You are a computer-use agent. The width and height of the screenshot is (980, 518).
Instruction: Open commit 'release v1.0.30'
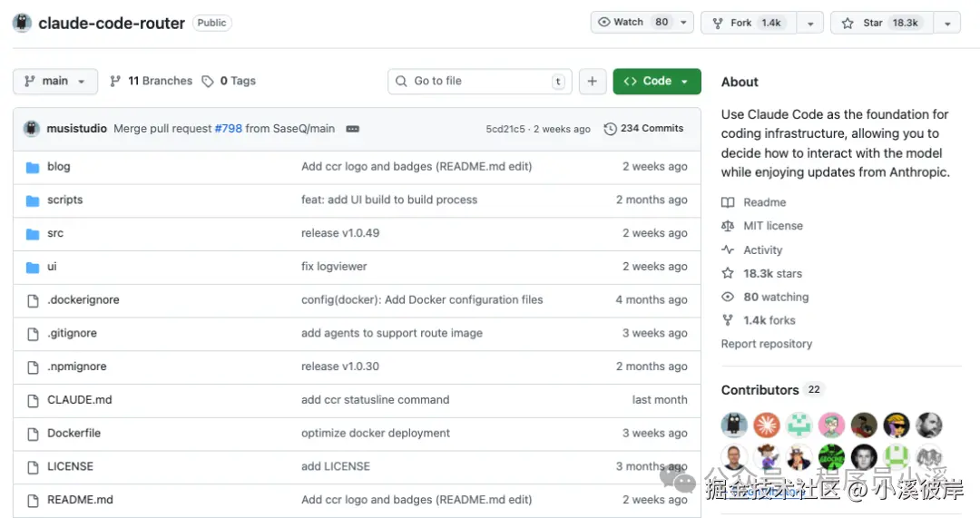340,367
